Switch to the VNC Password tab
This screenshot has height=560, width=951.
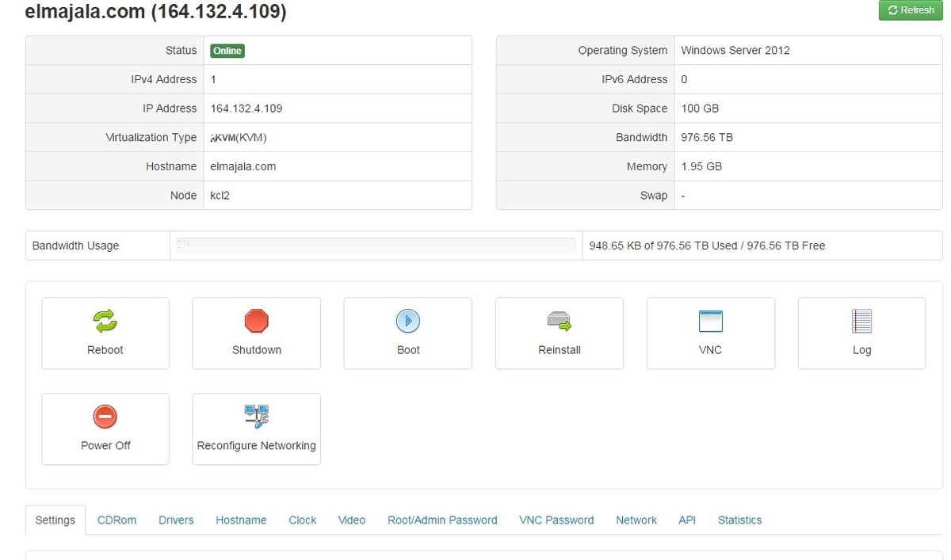[556, 520]
